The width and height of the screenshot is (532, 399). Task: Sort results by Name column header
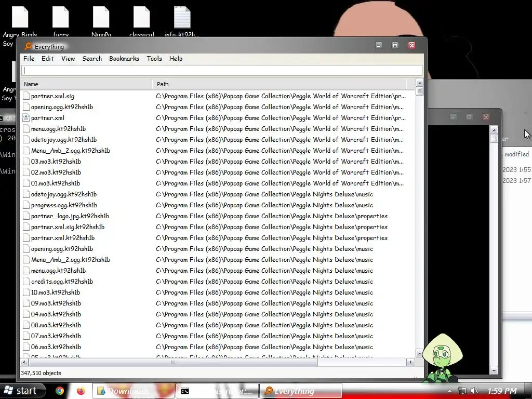tap(86, 84)
